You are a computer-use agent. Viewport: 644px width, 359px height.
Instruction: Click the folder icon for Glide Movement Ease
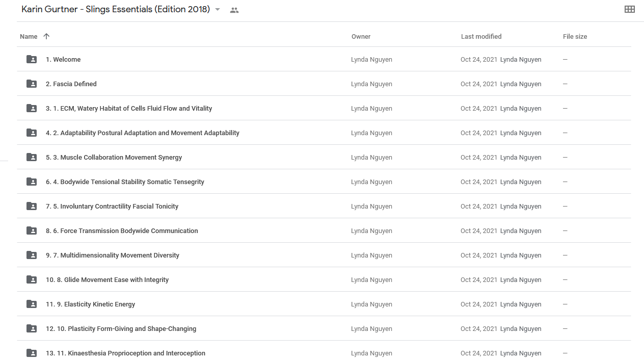[32, 279]
